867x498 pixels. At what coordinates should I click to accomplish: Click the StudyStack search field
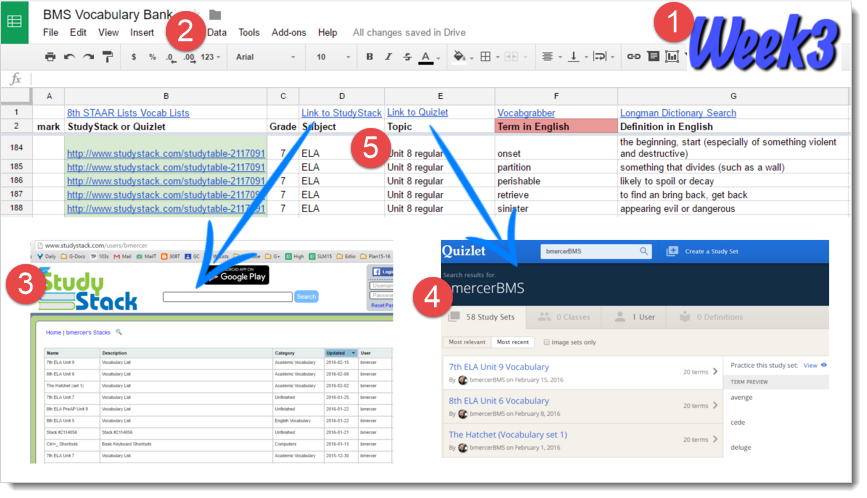(x=228, y=297)
